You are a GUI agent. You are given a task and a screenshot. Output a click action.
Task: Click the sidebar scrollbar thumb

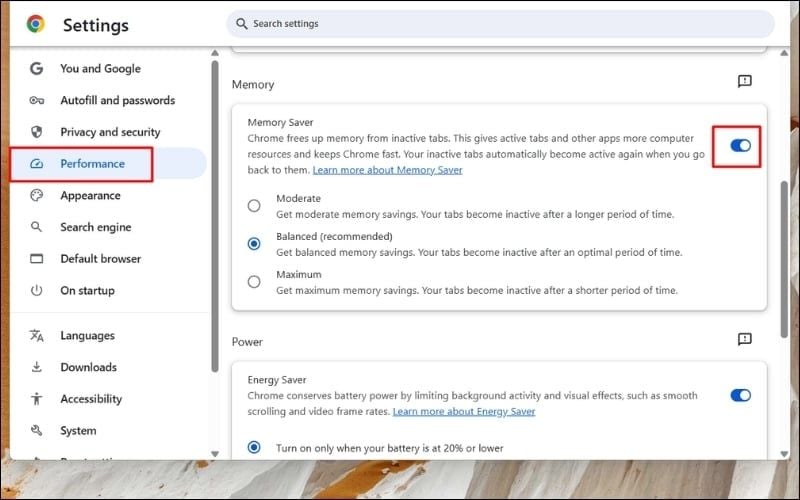[x=215, y=216]
